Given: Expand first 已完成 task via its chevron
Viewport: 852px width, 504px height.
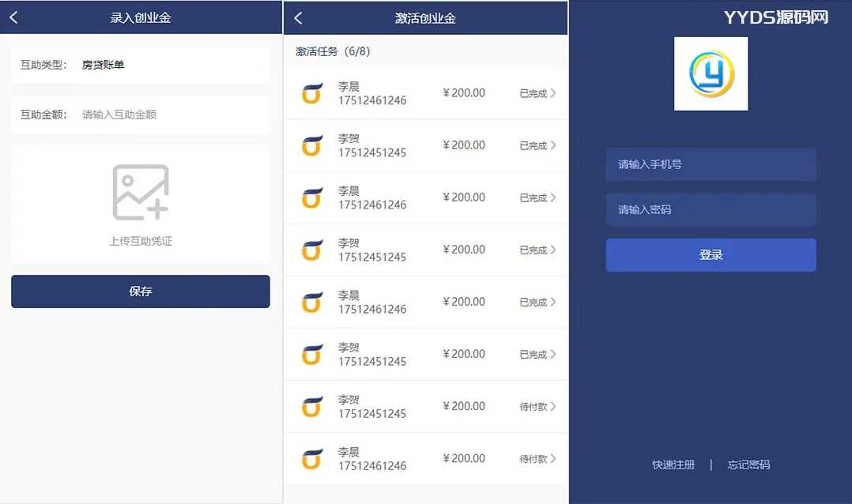Looking at the screenshot, I should (x=552, y=93).
